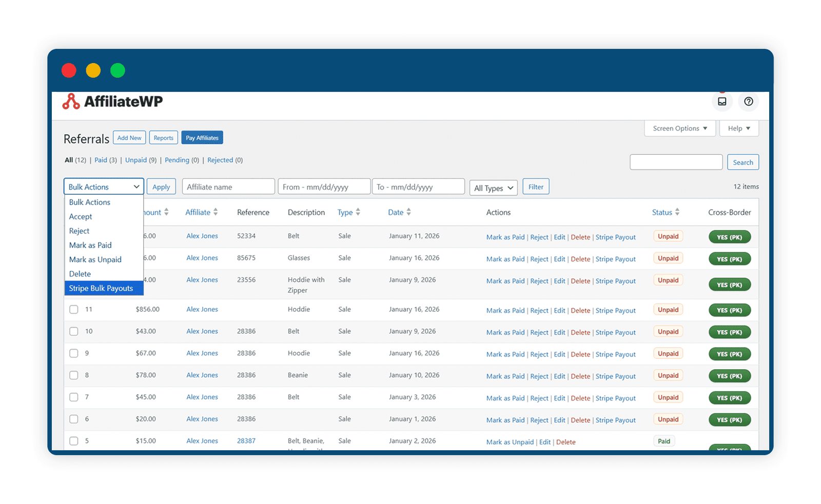Sort by Status column arrows
Viewport: 821px width, 504px height.
click(x=677, y=212)
